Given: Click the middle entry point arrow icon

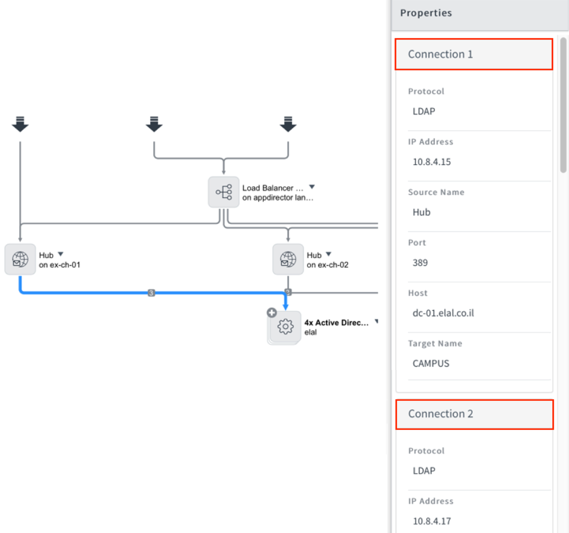Looking at the screenshot, I should (x=154, y=124).
